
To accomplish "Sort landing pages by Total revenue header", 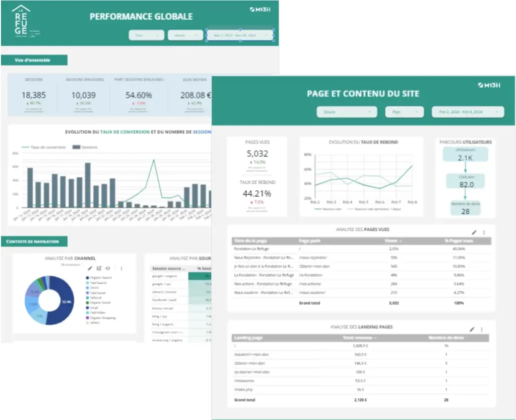I will (359, 337).
